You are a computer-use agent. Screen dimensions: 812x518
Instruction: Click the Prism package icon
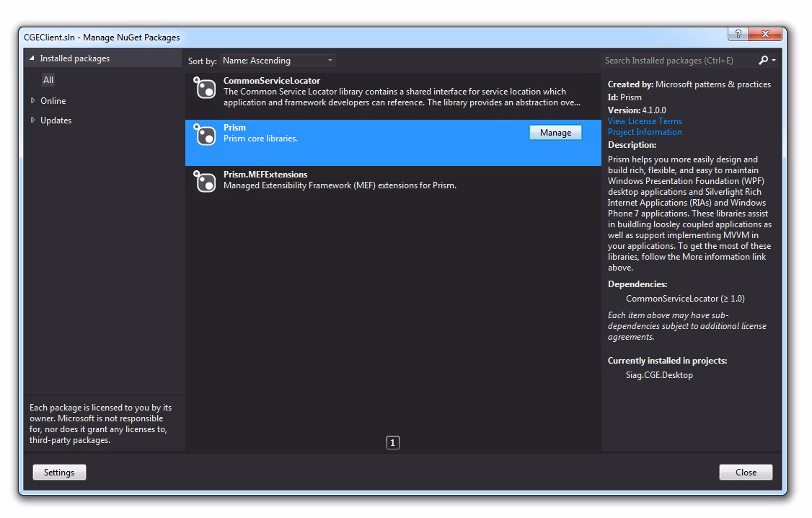coord(205,134)
